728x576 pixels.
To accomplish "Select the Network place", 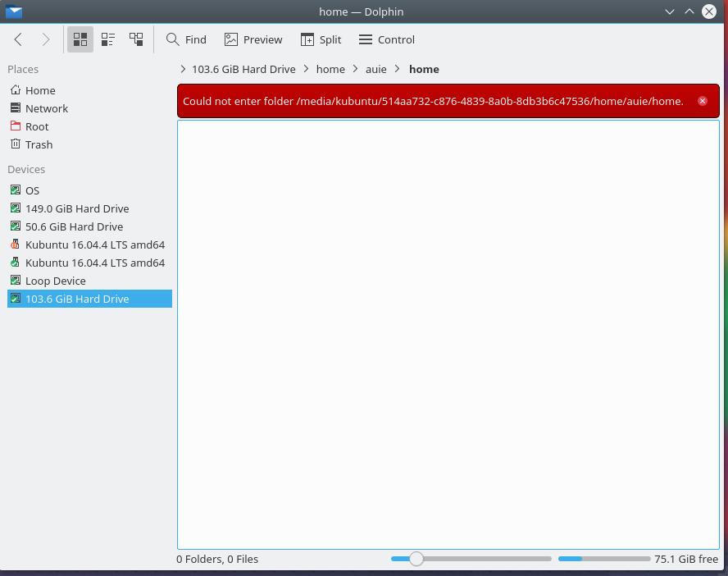I will point(46,108).
